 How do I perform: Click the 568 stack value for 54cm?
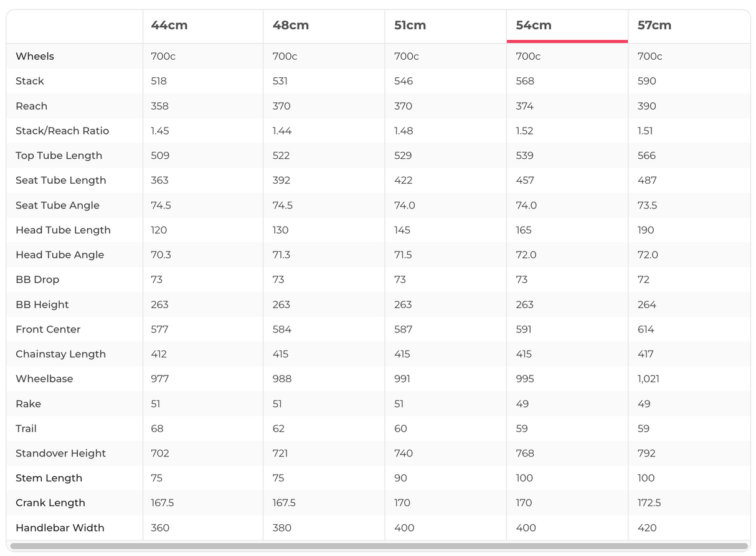point(525,81)
